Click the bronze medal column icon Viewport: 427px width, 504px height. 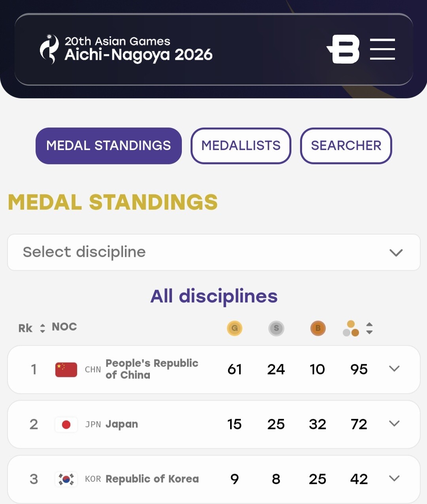[x=318, y=328]
